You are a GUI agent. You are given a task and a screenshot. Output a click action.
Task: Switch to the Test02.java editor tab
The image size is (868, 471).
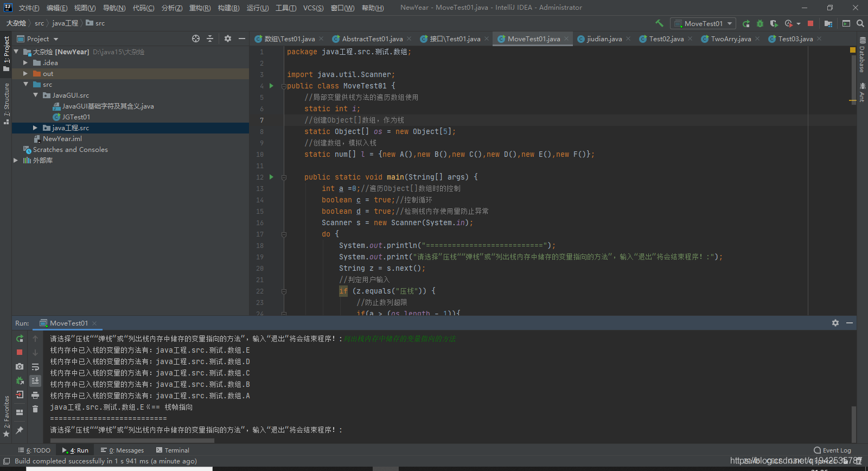pyautogui.click(x=666, y=39)
